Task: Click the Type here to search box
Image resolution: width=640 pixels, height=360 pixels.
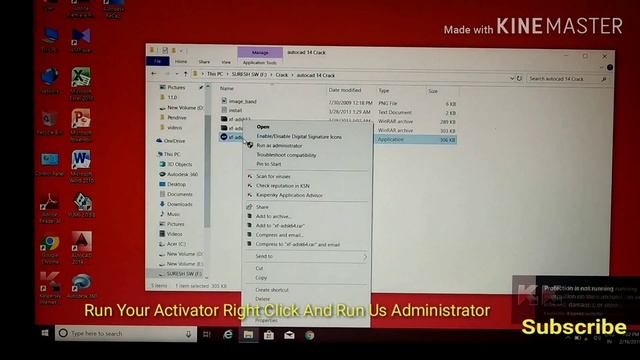Action: tap(126, 333)
